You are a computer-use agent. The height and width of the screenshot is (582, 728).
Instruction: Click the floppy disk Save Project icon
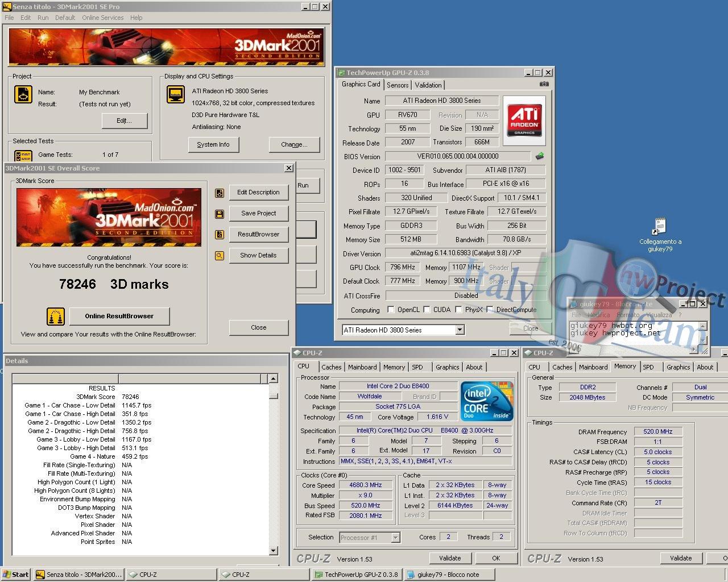pos(220,214)
